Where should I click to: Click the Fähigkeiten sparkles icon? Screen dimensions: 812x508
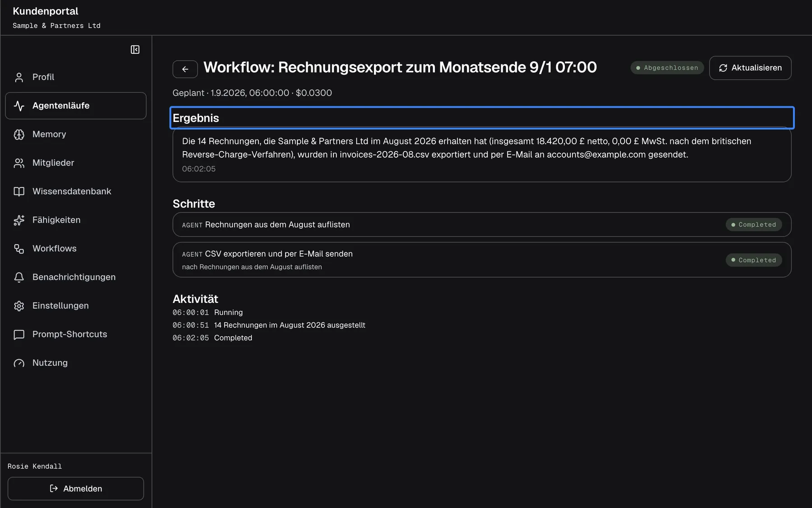[19, 220]
